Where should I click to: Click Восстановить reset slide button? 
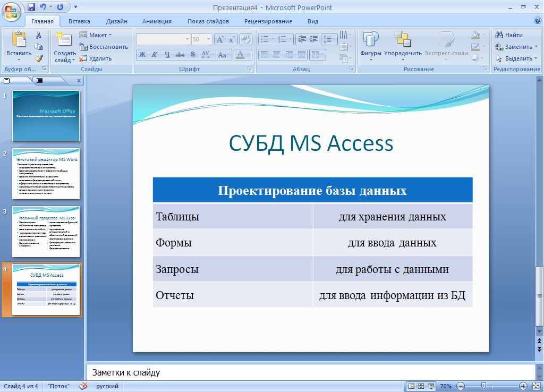(104, 47)
